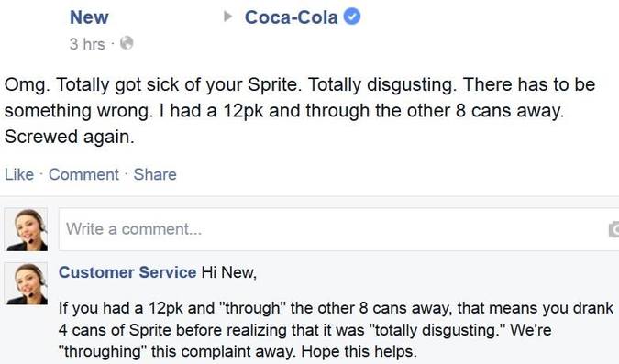Click the Customer Service headset avatar
619x364 pixels.
click(x=26, y=283)
